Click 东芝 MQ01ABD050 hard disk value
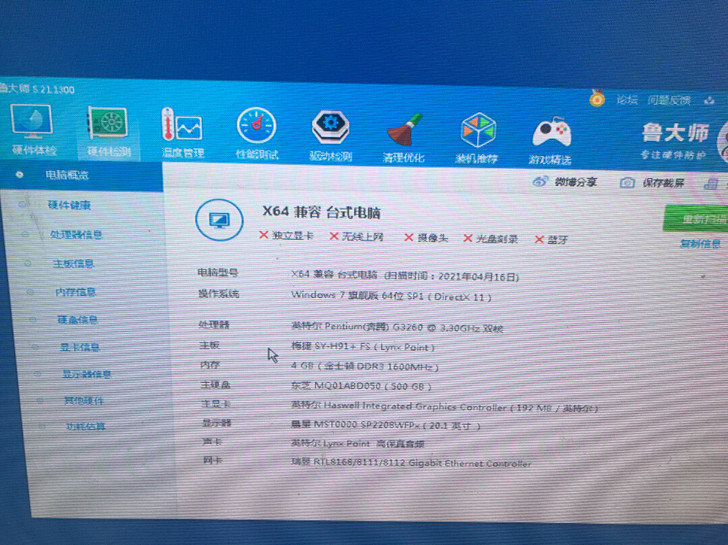728x545 pixels. point(361,386)
